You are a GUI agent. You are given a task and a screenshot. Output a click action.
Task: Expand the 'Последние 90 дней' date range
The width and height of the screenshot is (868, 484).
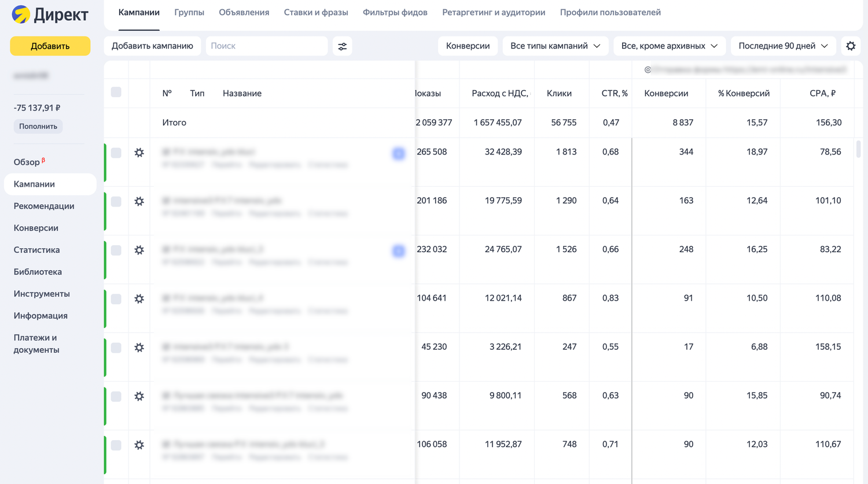click(x=783, y=46)
